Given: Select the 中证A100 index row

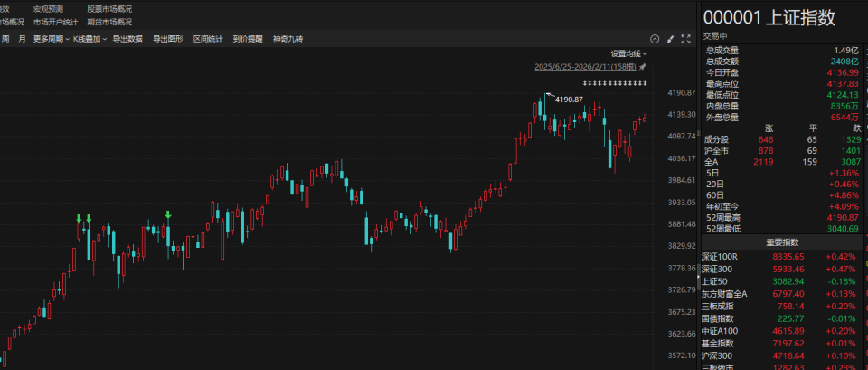Looking at the screenshot, I should coord(782,331).
